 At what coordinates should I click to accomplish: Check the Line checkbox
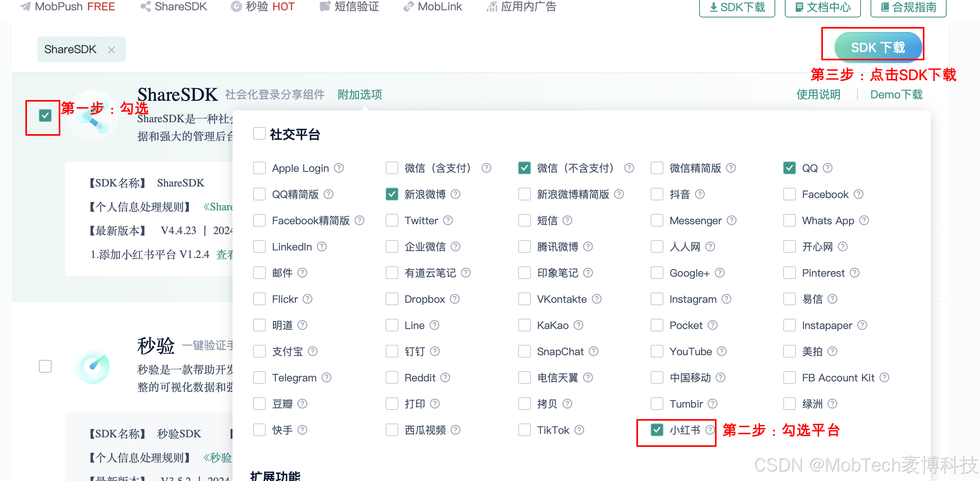pyautogui.click(x=392, y=325)
